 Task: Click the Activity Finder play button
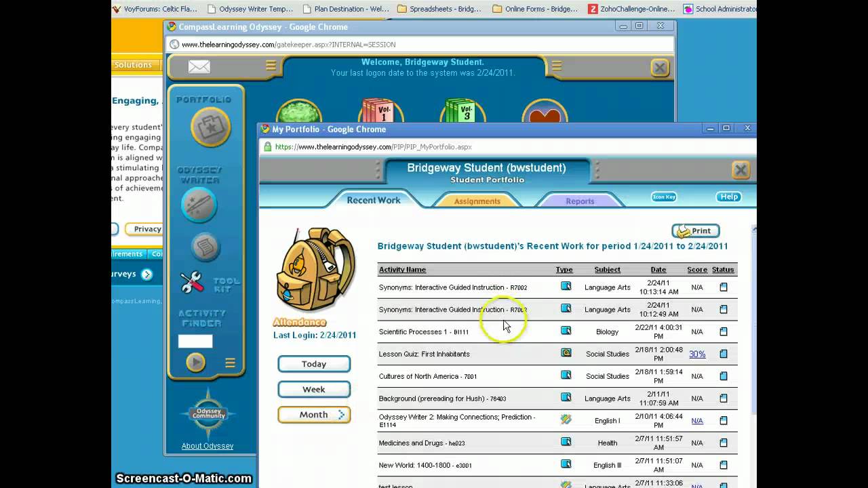click(195, 363)
